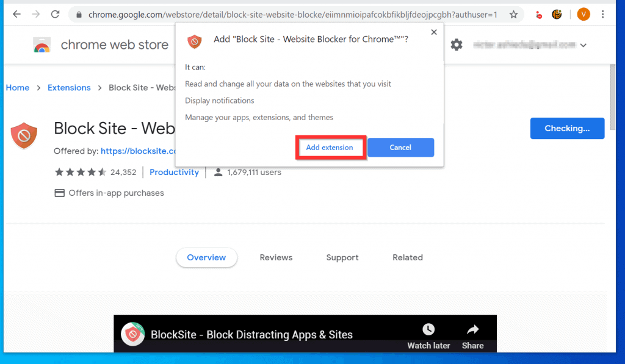Click the 'chrome web store' header title

[x=115, y=45]
